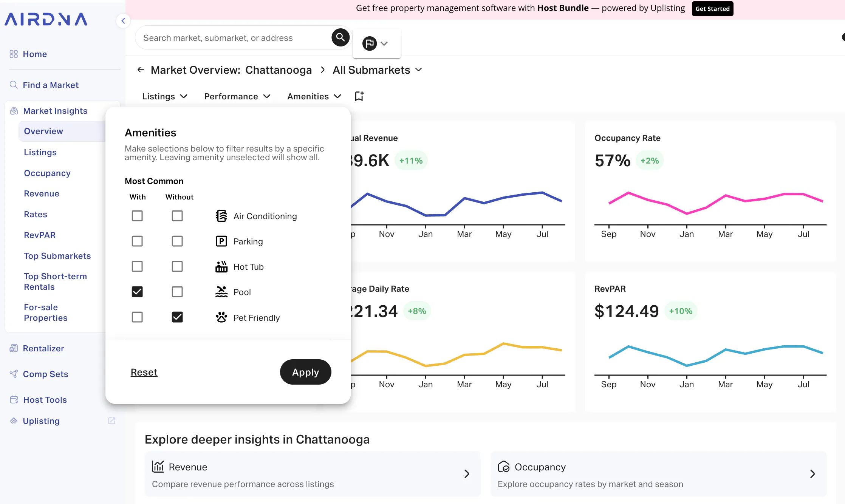Click the Reset link

144,372
